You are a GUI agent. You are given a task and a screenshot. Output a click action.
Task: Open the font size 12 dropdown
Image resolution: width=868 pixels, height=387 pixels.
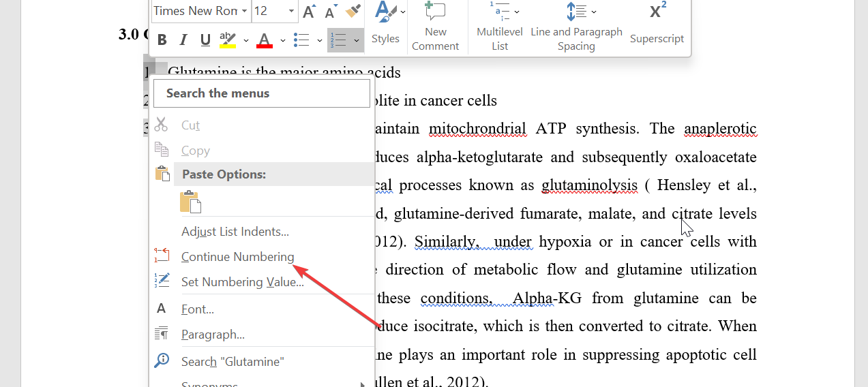pyautogui.click(x=291, y=11)
